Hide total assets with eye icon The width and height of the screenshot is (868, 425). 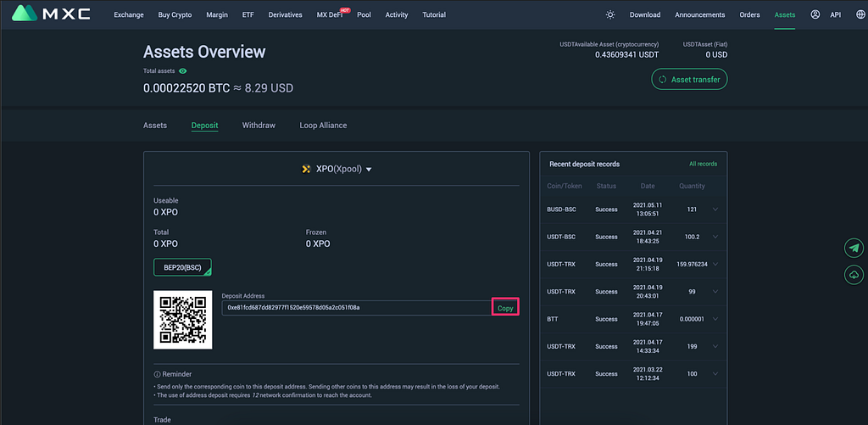click(183, 71)
